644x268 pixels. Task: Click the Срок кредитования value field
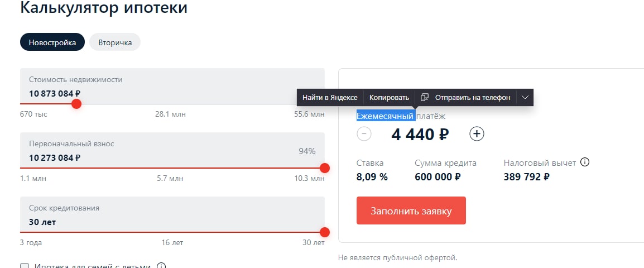click(172, 214)
